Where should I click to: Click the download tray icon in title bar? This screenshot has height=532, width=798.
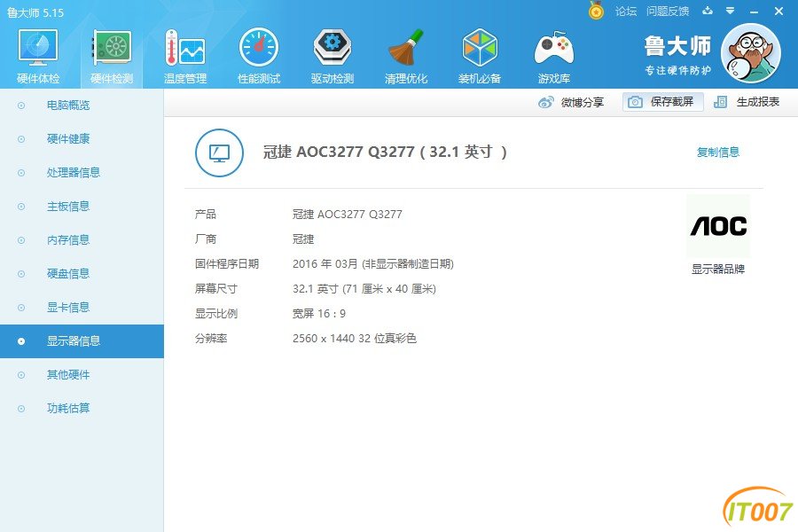click(708, 11)
